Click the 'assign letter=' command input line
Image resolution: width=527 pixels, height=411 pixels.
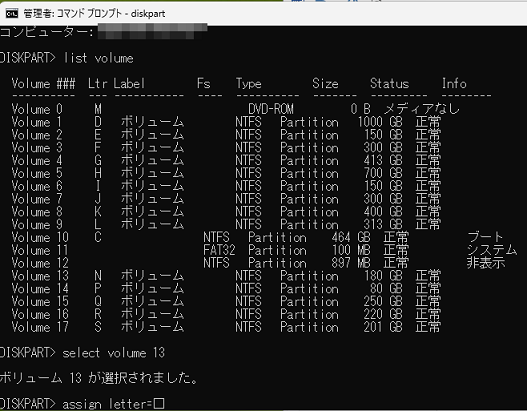pyautogui.click(x=113, y=404)
